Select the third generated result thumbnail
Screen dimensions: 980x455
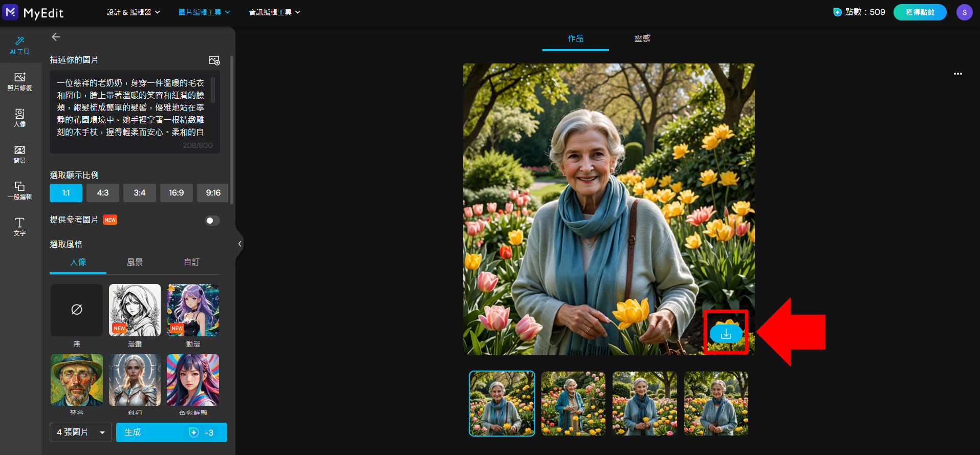pos(645,404)
